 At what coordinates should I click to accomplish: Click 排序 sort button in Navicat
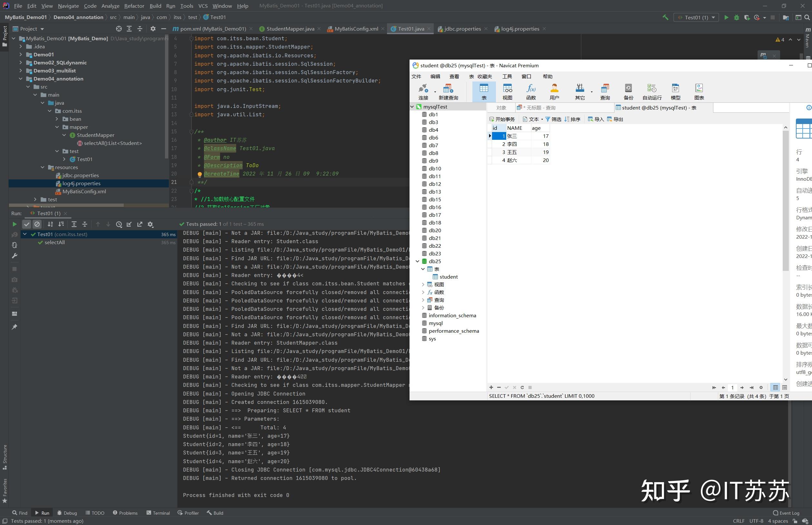pyautogui.click(x=572, y=119)
